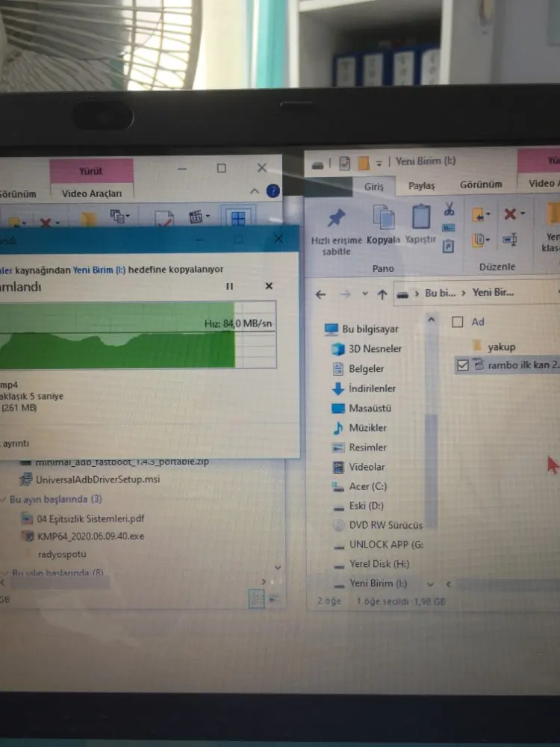Open the copy-to dropdown arrow in Düzenle
560x747 pixels.
click(x=488, y=240)
